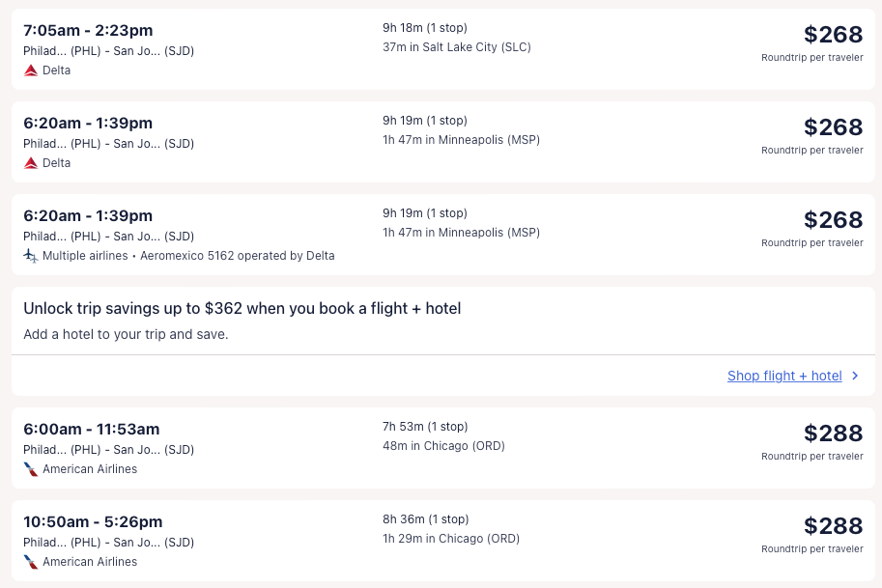Click the 1h 29m in Chicago layover info
This screenshot has height=588, width=882.
click(450, 539)
